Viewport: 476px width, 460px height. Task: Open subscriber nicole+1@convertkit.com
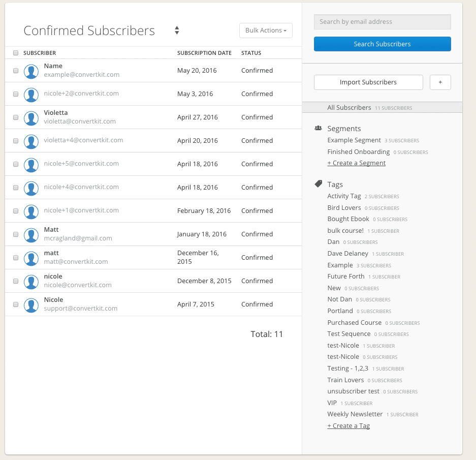pyautogui.click(x=81, y=210)
